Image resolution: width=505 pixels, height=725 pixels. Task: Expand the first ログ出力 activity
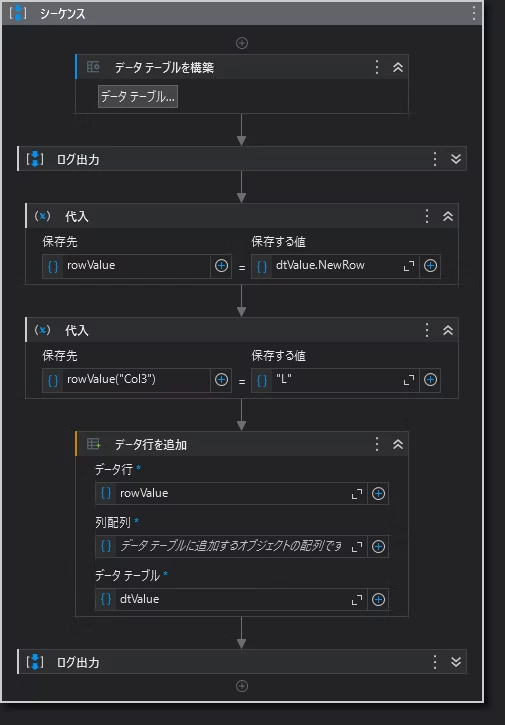[456, 159]
